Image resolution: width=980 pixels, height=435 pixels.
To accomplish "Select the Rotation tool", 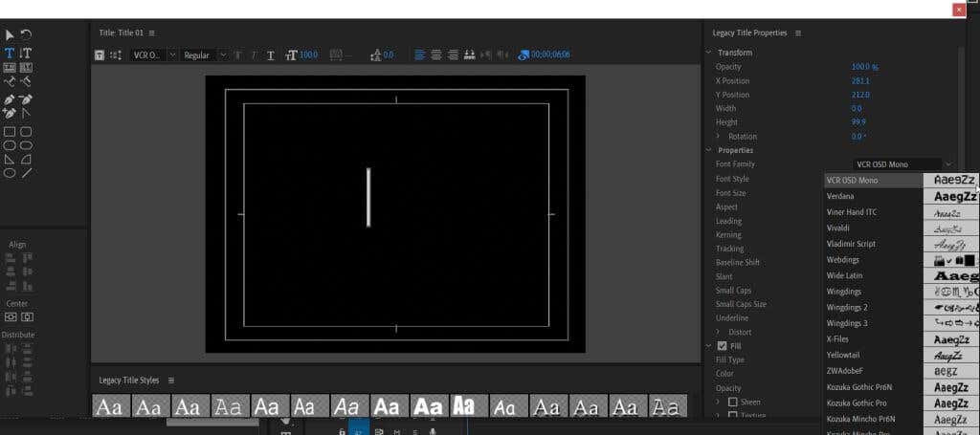I will 27,35.
